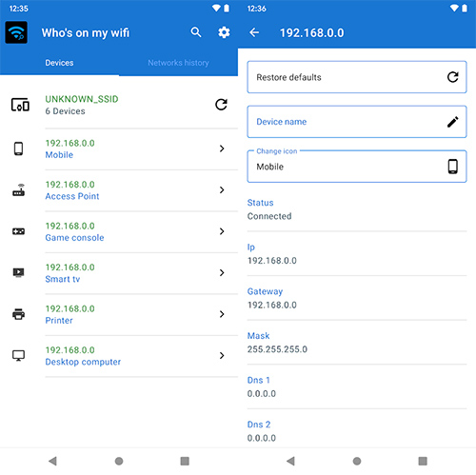The width and height of the screenshot is (476, 475).
Task: Tap the Who's on my wifi app logo
Action: tap(16, 32)
